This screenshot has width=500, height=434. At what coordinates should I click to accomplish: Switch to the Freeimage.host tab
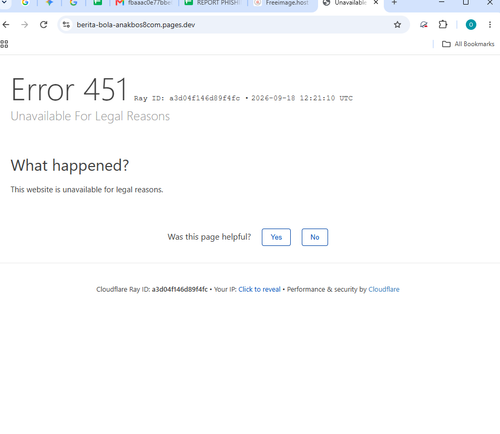pos(282,3)
